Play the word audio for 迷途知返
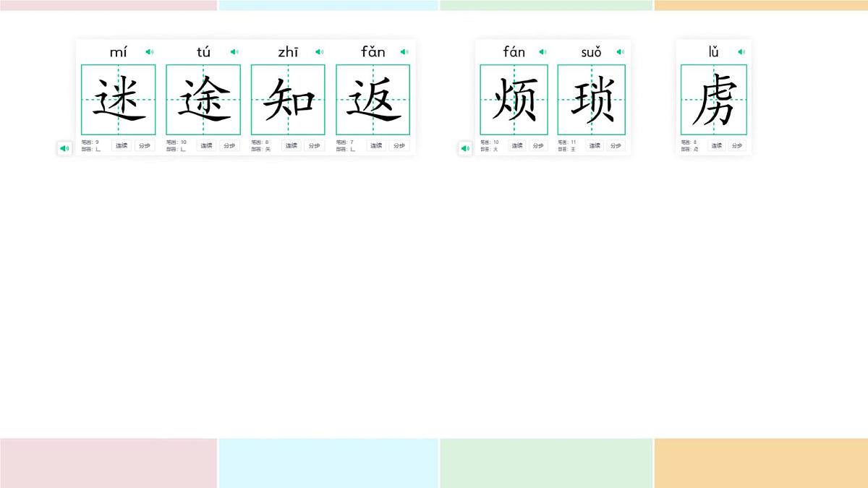 (65, 147)
